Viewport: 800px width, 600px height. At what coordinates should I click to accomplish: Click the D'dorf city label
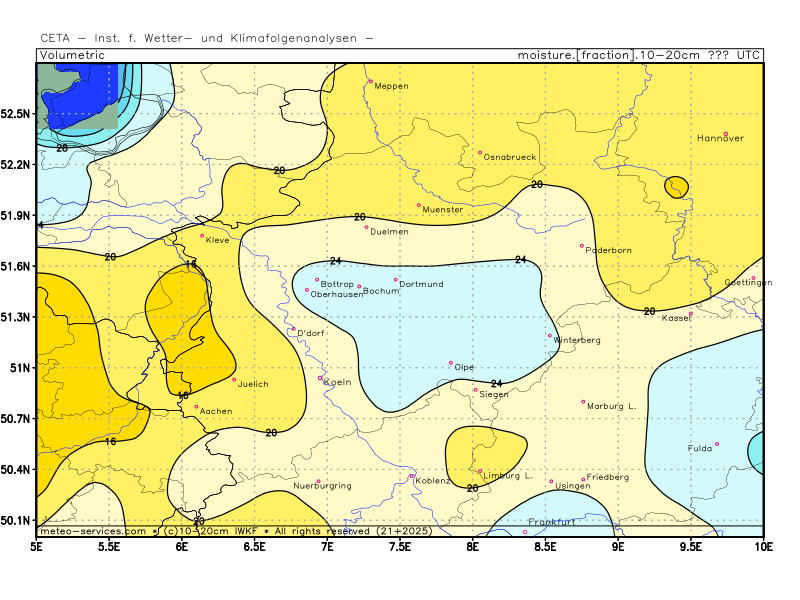311,333
